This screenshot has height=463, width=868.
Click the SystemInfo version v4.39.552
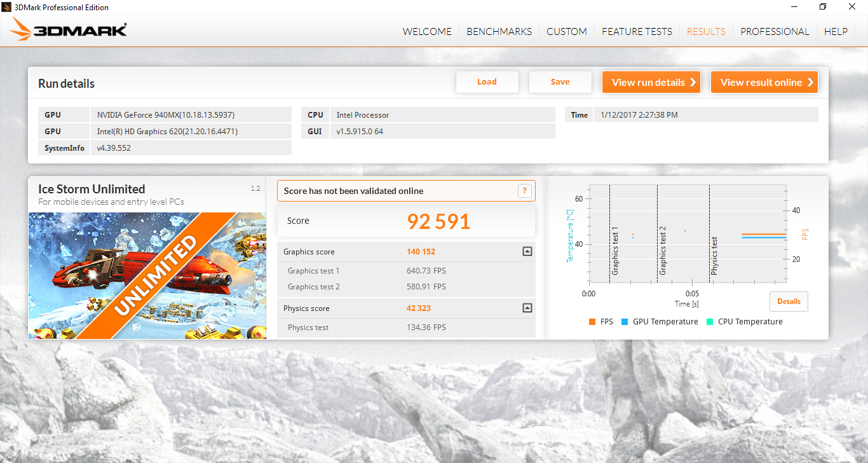[191, 148]
